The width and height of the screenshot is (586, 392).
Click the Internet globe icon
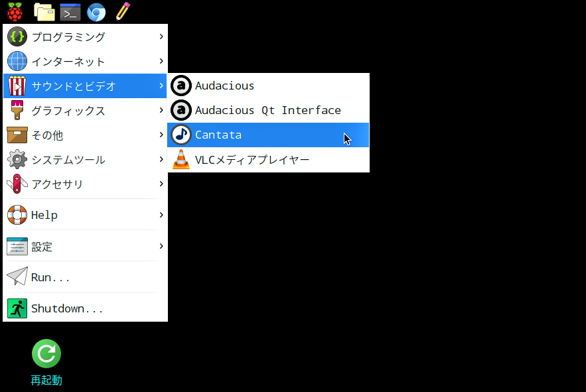[x=17, y=61]
